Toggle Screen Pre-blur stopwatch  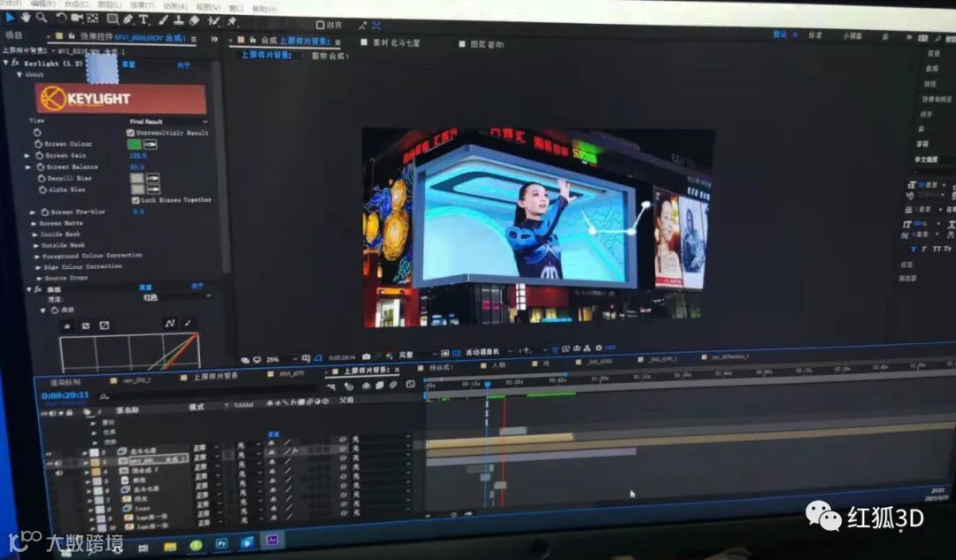(x=44, y=212)
